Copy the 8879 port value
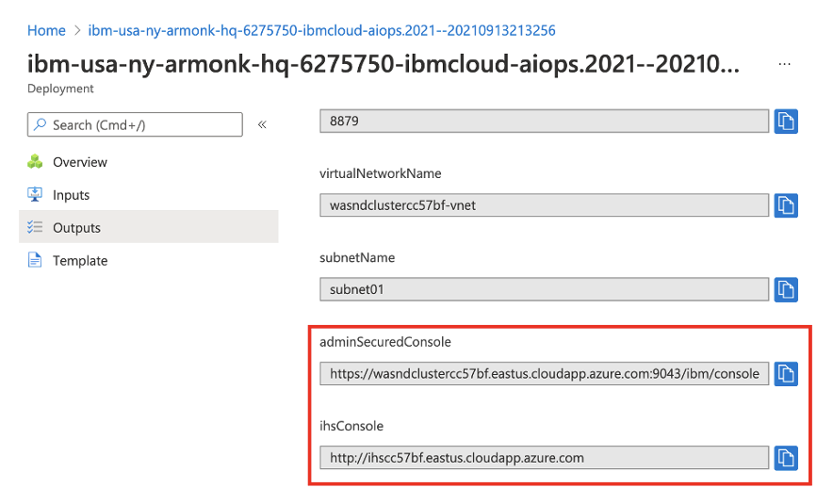This screenshot has width=833, height=504. point(786,122)
